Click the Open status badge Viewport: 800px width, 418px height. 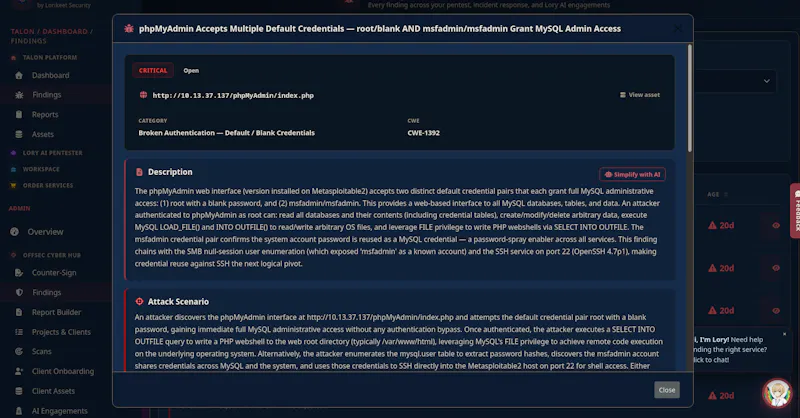[191, 70]
